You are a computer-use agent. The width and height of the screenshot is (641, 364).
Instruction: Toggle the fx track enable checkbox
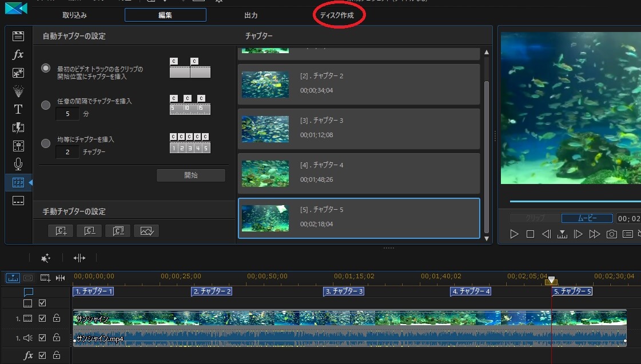[42, 355]
